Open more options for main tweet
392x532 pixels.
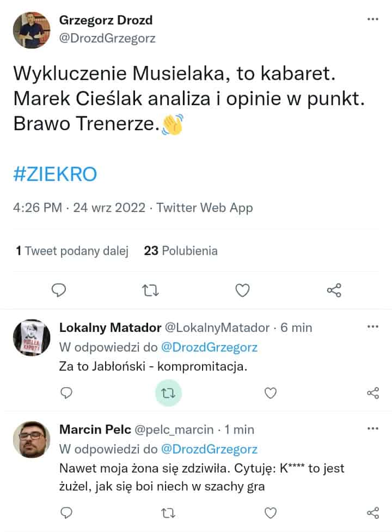pyautogui.click(x=373, y=19)
